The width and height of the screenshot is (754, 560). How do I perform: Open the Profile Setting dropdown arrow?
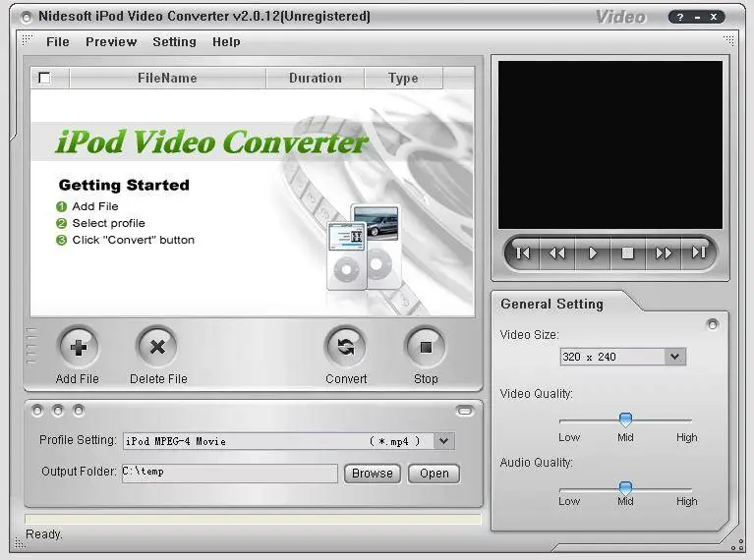click(x=443, y=441)
